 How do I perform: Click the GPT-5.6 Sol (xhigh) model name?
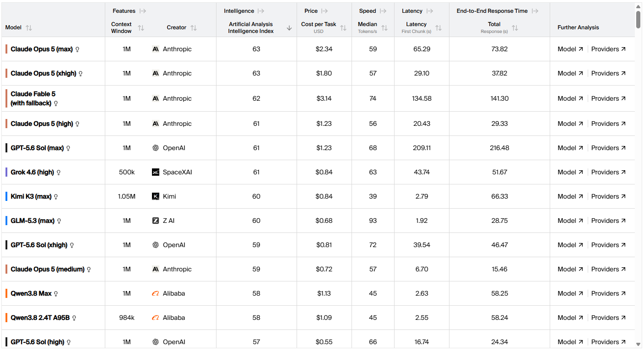point(39,245)
